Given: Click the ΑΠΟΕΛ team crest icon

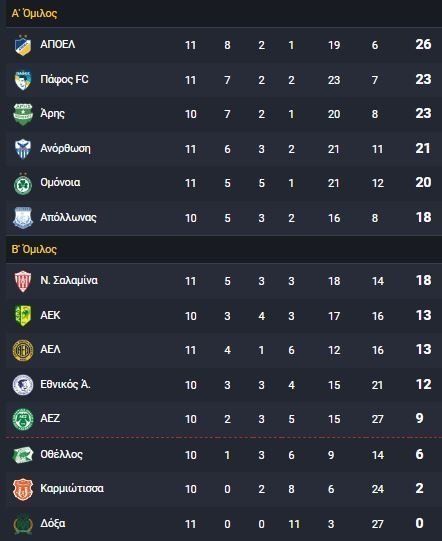Looking at the screenshot, I should point(23,45).
